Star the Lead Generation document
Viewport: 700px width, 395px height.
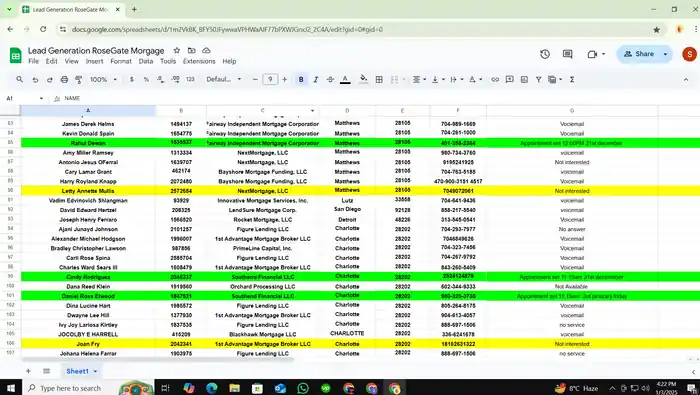pyautogui.click(x=177, y=50)
